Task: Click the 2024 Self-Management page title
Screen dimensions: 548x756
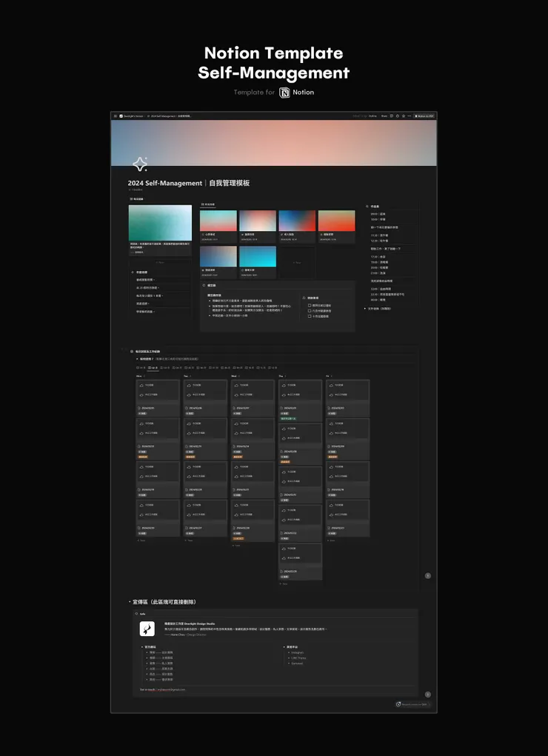Action: 189,183
